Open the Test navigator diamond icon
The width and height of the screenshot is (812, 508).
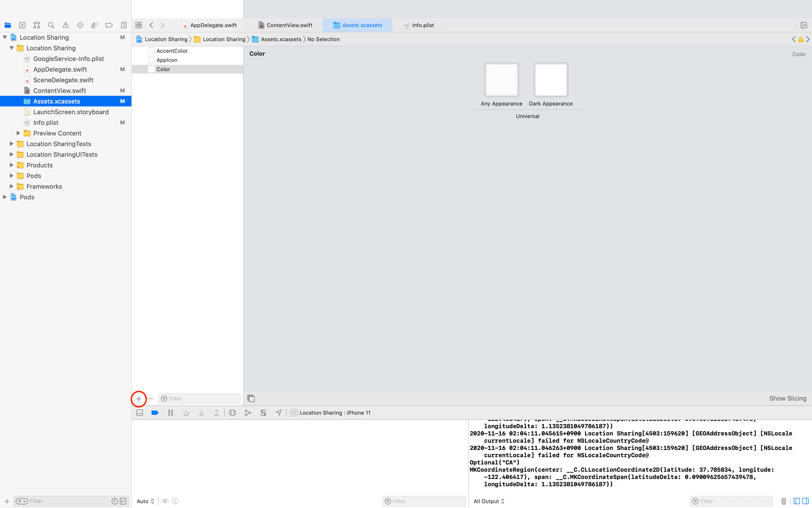coord(80,25)
